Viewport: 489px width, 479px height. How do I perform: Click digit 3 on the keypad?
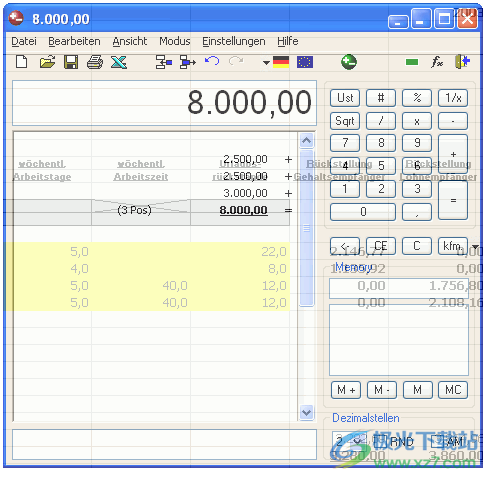(417, 189)
